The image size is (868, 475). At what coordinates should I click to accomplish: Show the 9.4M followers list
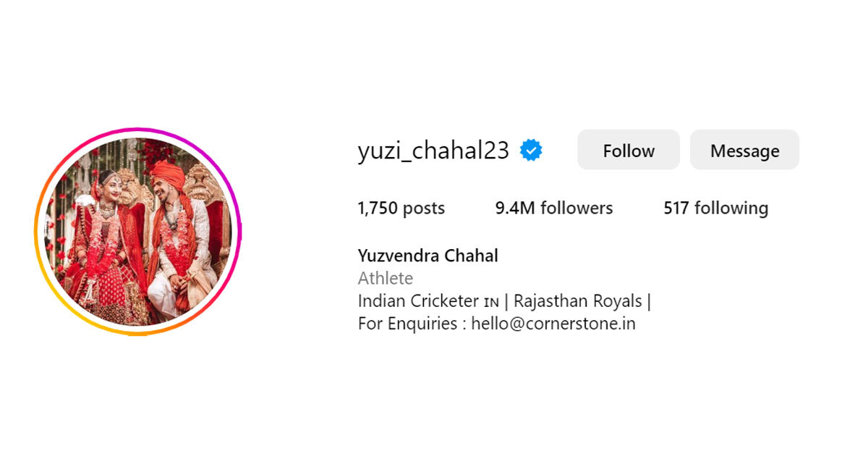[554, 209]
